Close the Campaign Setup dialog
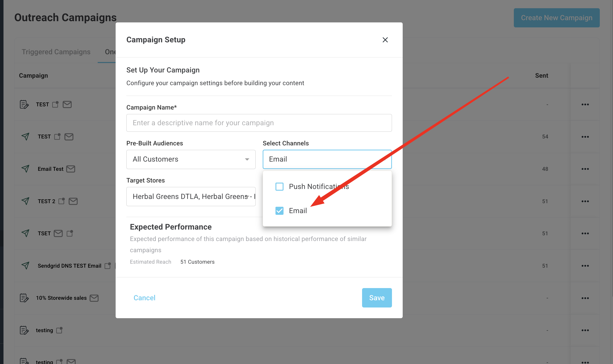Image resolution: width=613 pixels, height=364 pixels. [385, 40]
